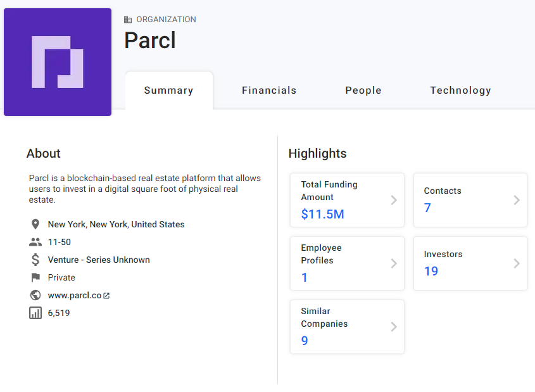Click the chevron on Contacts card
This screenshot has width=535, height=392.
[517, 200]
